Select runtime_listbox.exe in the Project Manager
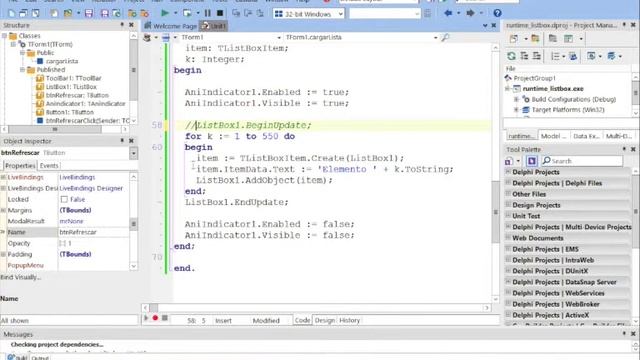Viewport: 640px width, 360px height. point(553,89)
